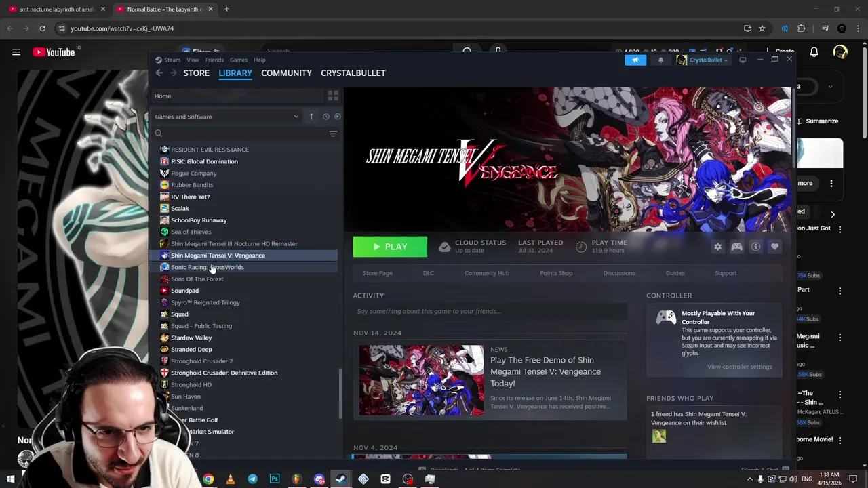868x488 pixels.
Task: Open Chrome bookmark star in address bar
Action: [x=762, y=28]
